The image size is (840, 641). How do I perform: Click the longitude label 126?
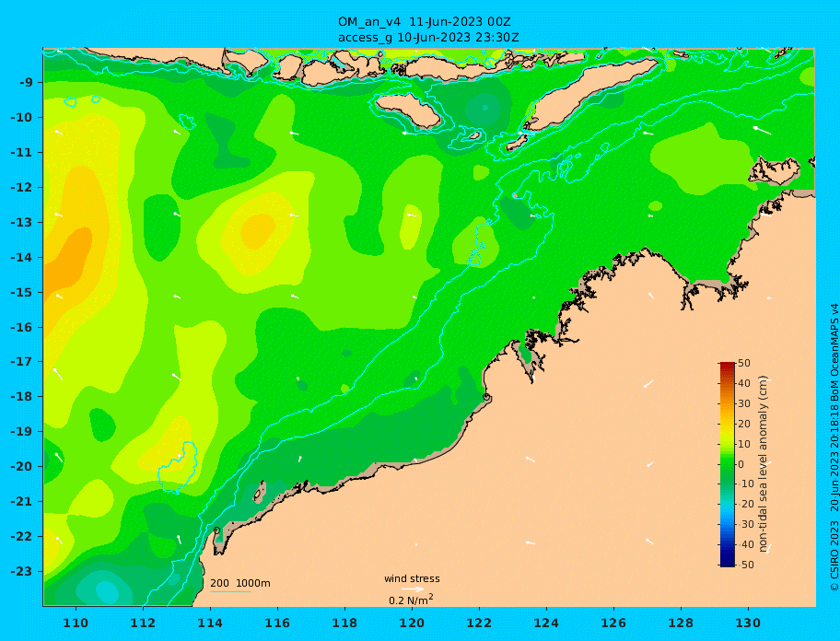point(613,623)
